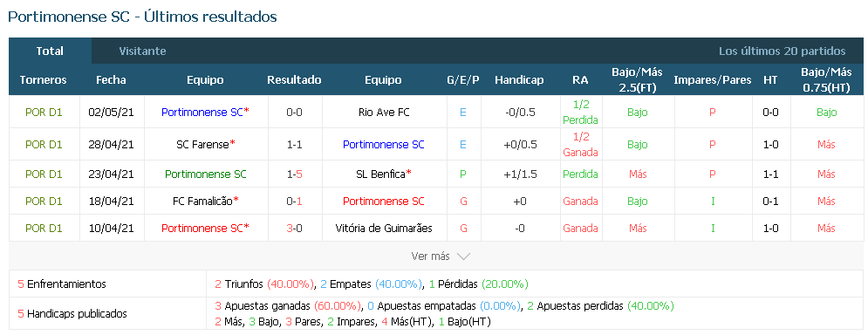Click the G/E/P column header
Screen dimensions: 868x335
[x=462, y=79]
